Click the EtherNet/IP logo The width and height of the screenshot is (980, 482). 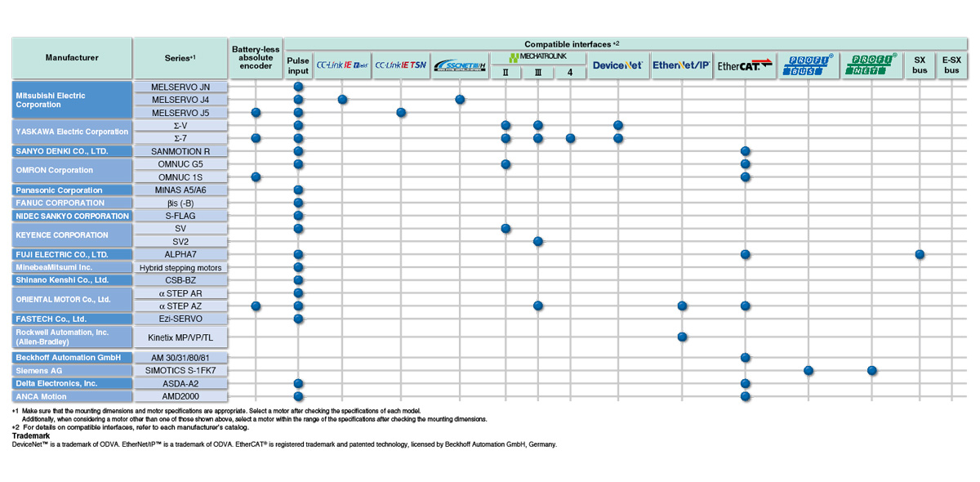pyautogui.click(x=682, y=65)
